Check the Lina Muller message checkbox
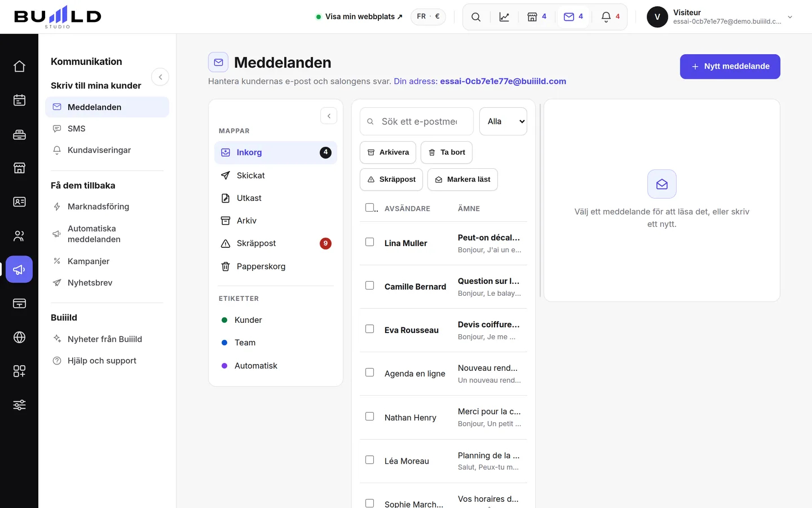 (369, 242)
